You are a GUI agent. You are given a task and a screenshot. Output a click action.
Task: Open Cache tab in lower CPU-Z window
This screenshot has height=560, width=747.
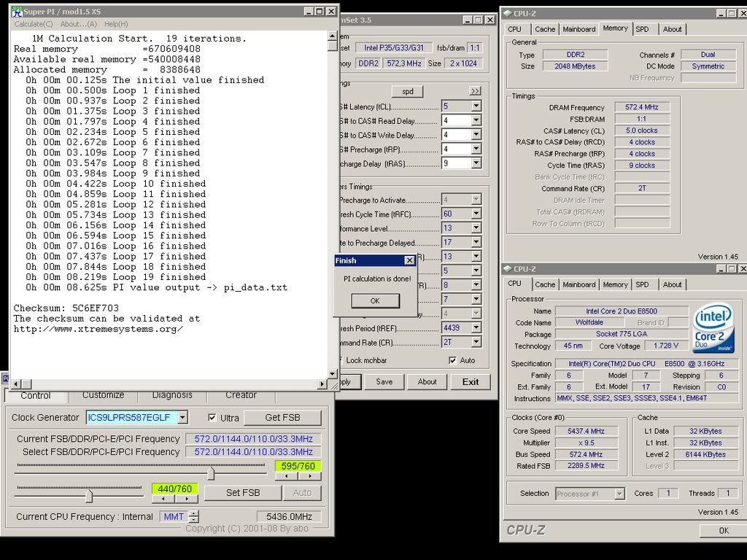[x=545, y=285]
